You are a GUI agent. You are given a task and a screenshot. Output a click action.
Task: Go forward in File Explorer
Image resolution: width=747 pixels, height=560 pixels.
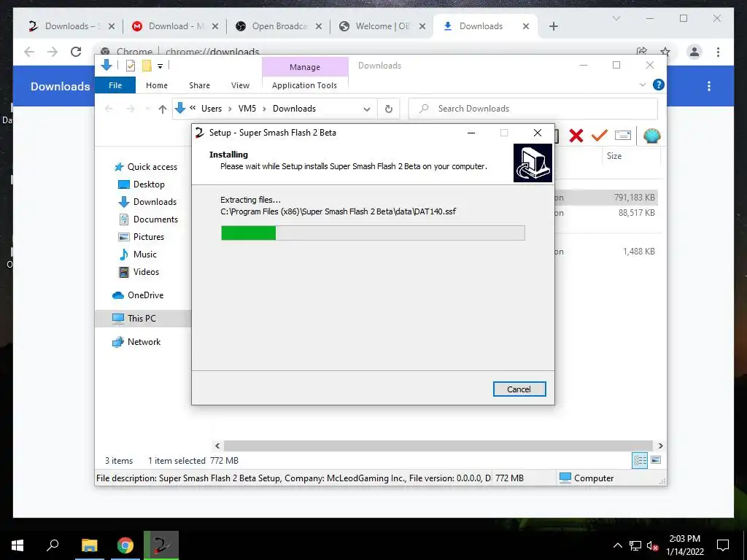(x=130, y=109)
